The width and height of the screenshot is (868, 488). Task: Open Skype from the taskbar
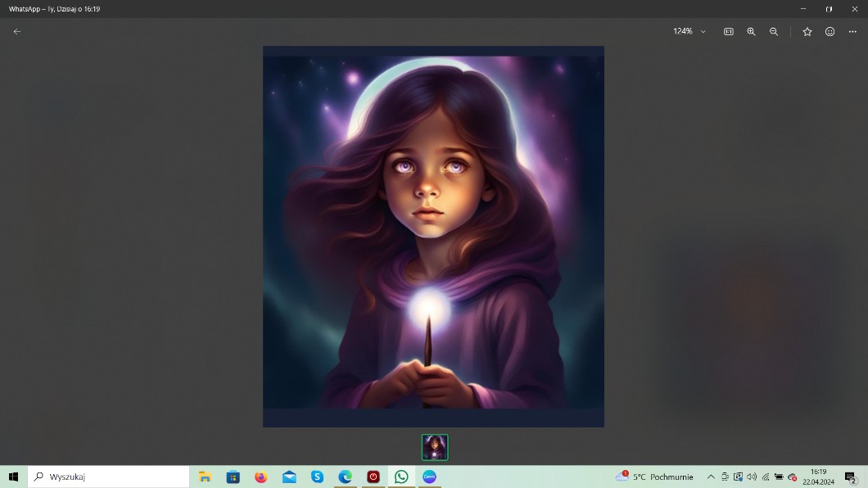pyautogui.click(x=317, y=477)
